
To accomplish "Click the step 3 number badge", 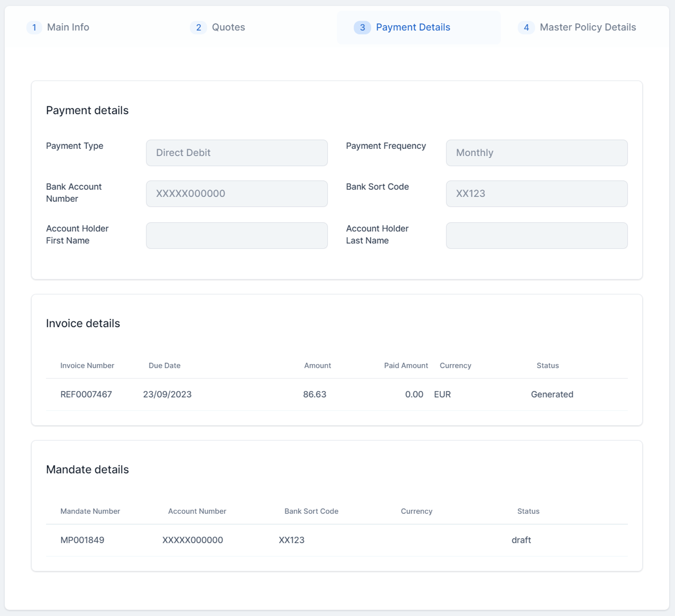I will (x=362, y=28).
